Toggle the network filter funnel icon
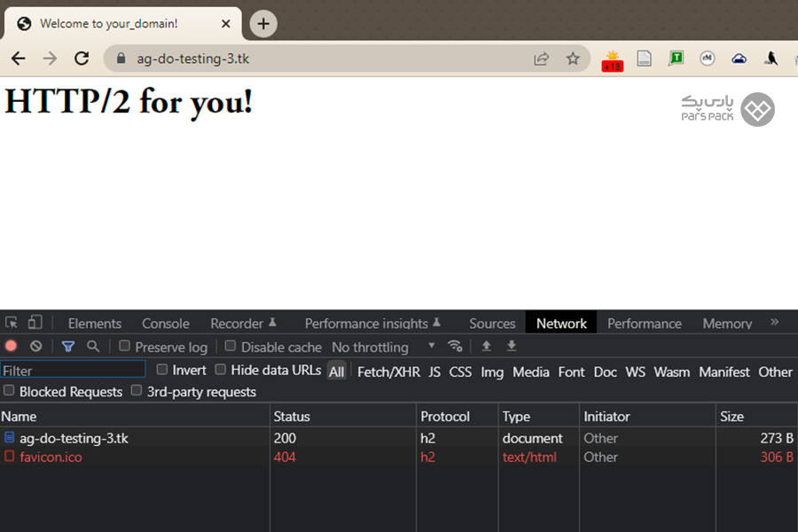798x532 pixels. pos(68,347)
